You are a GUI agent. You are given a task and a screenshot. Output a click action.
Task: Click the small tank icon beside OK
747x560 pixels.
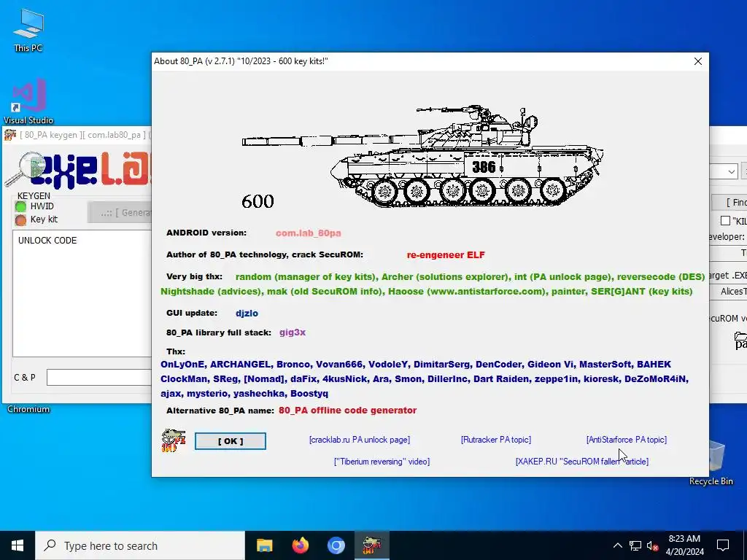click(174, 440)
